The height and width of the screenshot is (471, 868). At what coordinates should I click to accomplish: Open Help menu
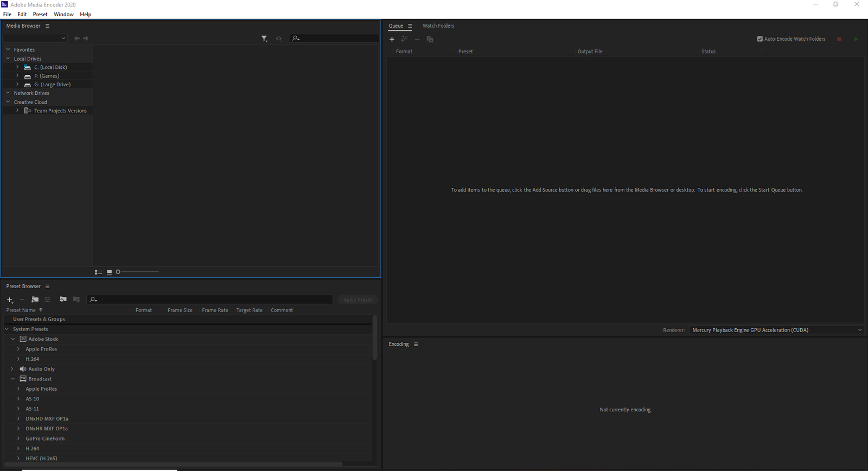pyautogui.click(x=86, y=14)
